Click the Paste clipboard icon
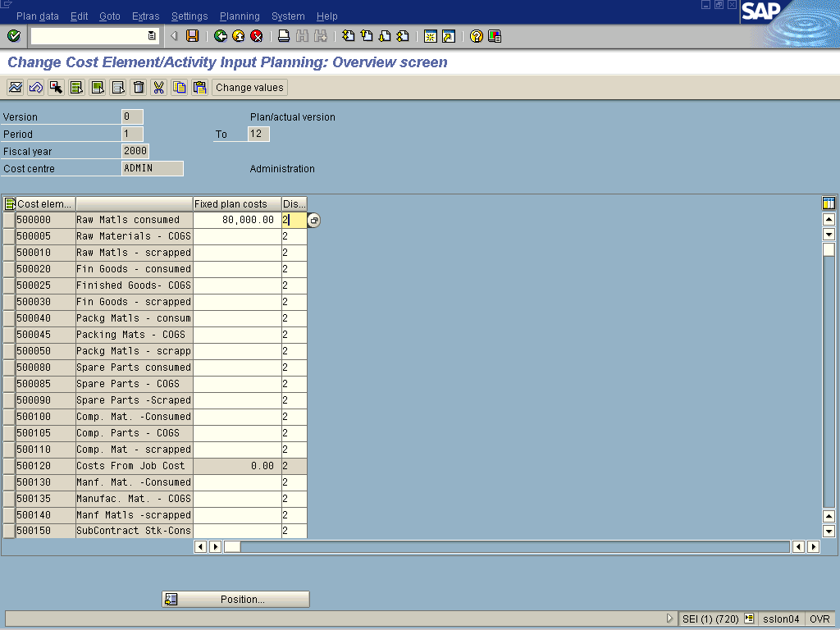 (199, 88)
